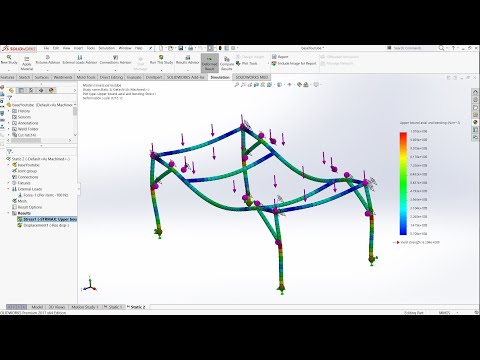Open the FeatureManager design tree tab

[11, 90]
